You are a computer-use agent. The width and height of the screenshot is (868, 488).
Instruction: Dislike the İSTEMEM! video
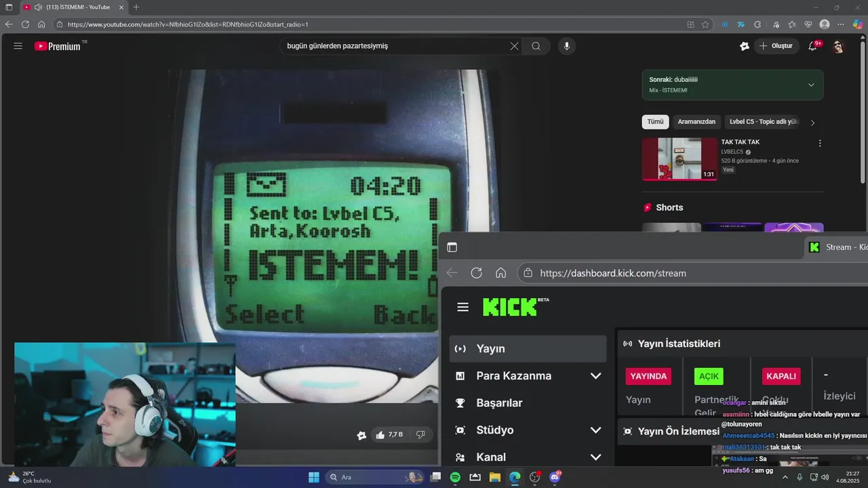[x=420, y=434]
